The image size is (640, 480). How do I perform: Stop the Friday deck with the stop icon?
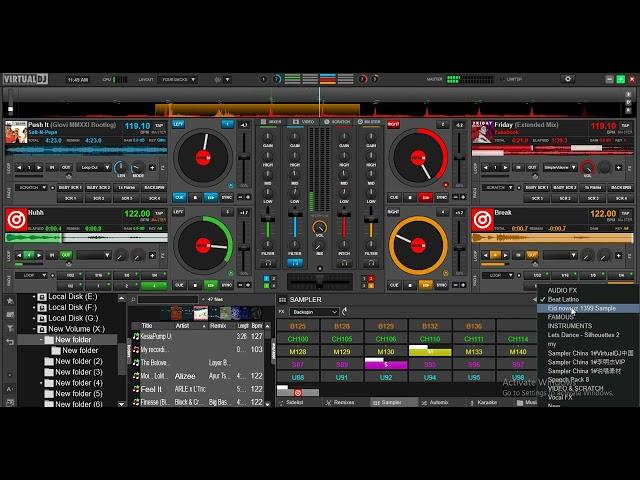coord(410,198)
